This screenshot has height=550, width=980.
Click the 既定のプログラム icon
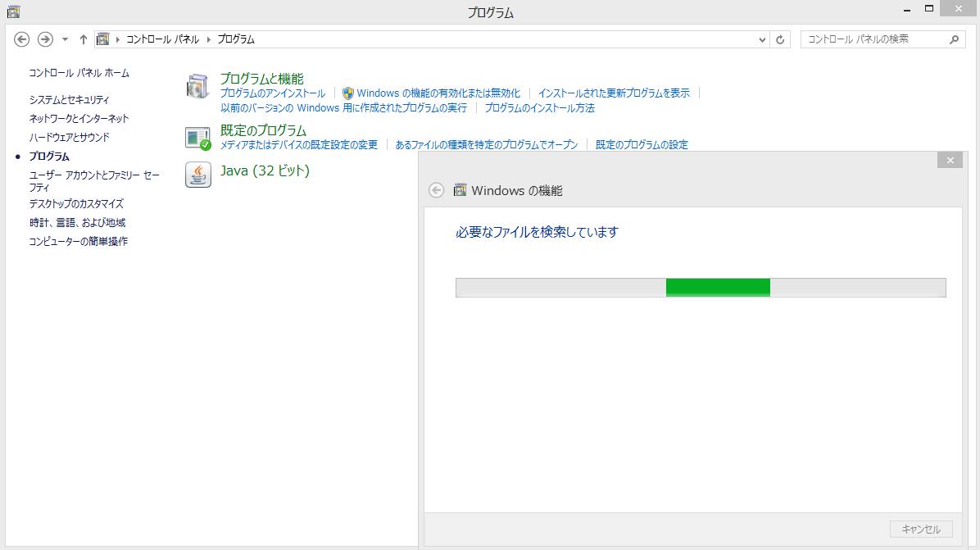pos(198,139)
